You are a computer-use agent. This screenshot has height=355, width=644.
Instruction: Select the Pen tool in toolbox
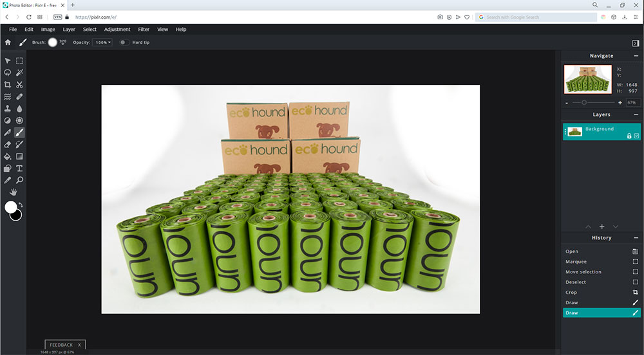point(7,132)
